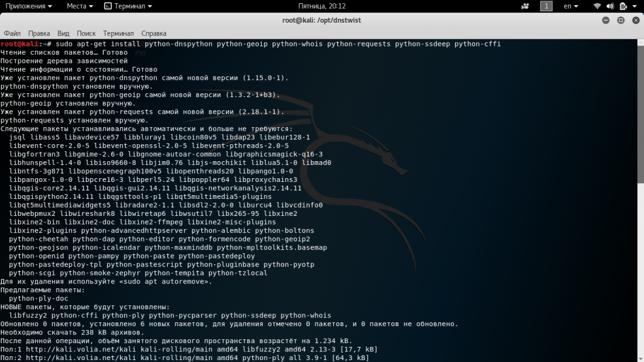Image resolution: width=644 pixels, height=362 pixels.
Task: Open workspace indicator number 1
Action: point(547,6)
